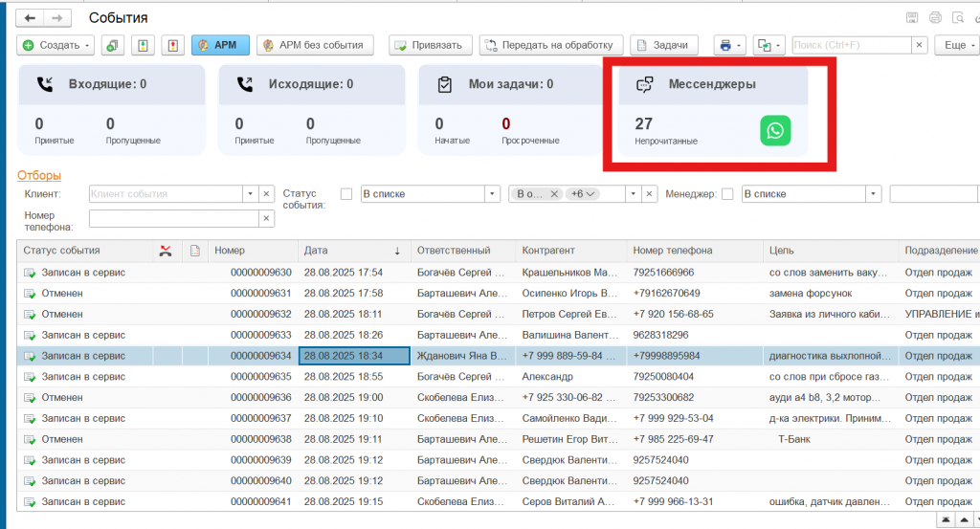The width and height of the screenshot is (980, 529).
Task: Click the missed call column header icon
Action: pos(166,251)
